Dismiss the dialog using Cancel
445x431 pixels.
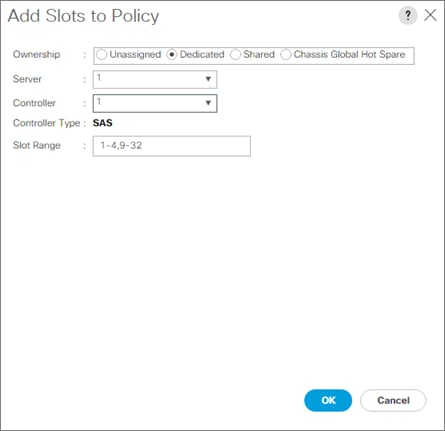[x=393, y=400]
